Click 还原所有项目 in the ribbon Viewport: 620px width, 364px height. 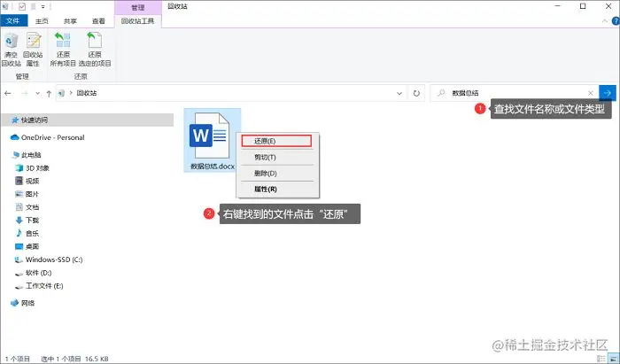[63, 50]
